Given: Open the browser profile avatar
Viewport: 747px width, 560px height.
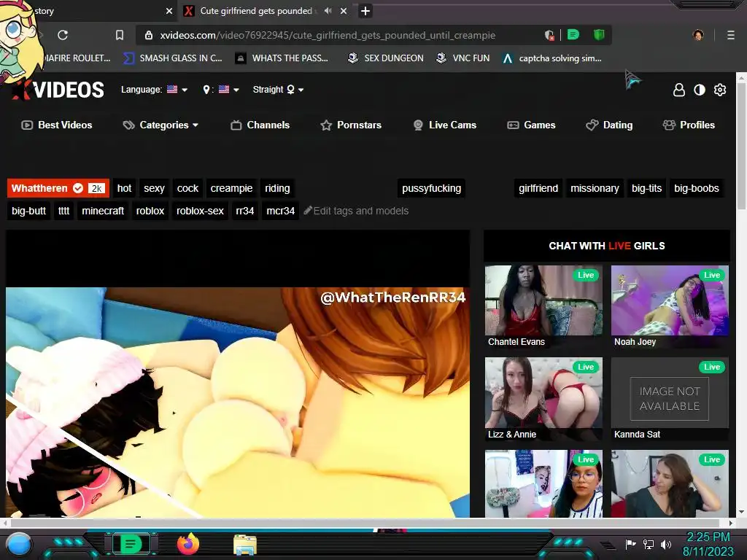Looking at the screenshot, I should click(x=698, y=35).
